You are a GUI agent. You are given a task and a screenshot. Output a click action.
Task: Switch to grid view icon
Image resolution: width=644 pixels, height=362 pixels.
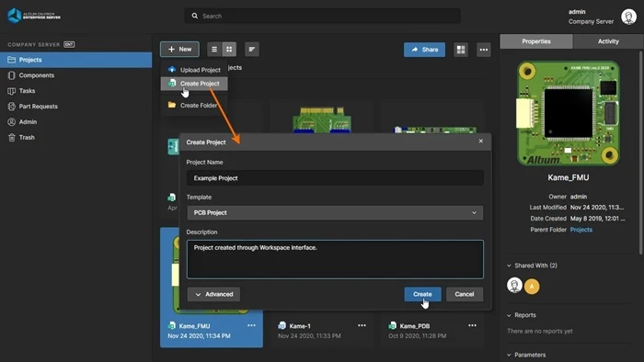pos(229,50)
